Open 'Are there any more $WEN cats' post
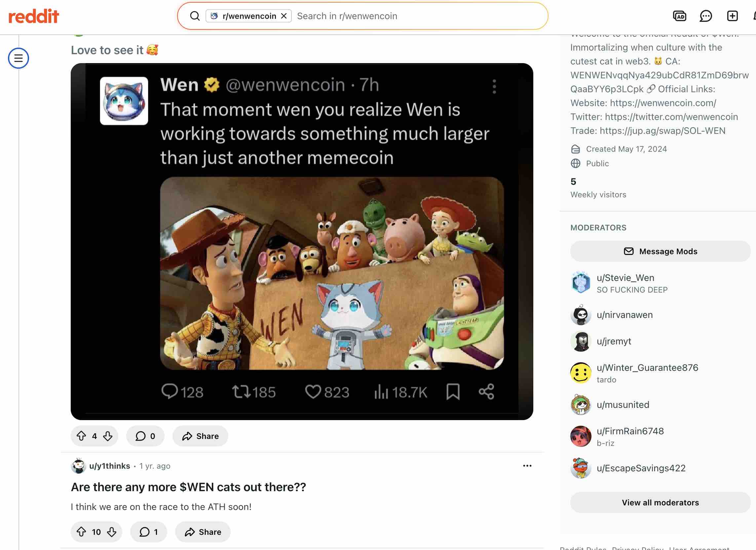The width and height of the screenshot is (756, 550). point(188,487)
